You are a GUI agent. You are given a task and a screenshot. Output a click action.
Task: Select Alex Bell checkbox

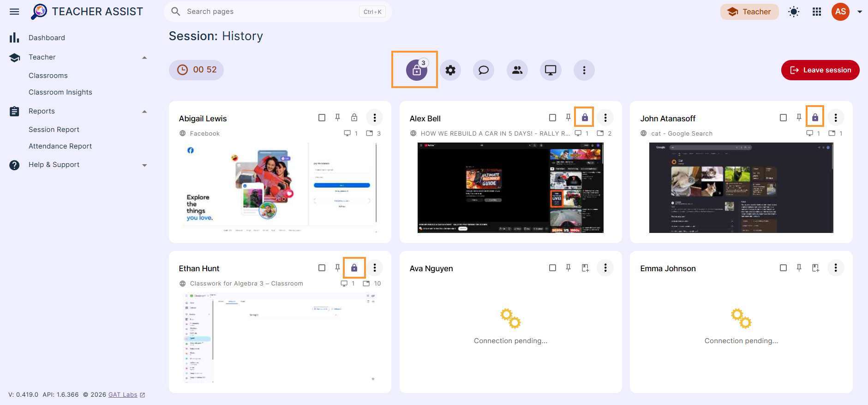click(x=552, y=118)
